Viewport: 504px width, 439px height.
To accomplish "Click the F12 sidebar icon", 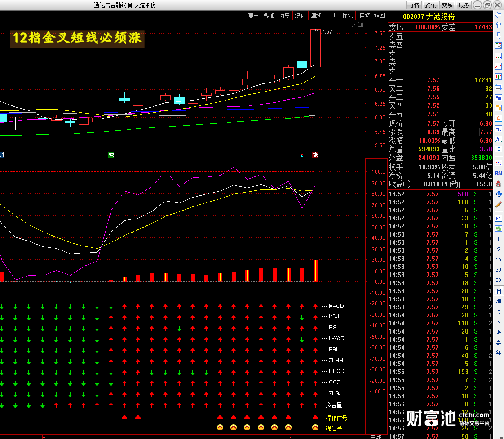I will tap(499, 129).
